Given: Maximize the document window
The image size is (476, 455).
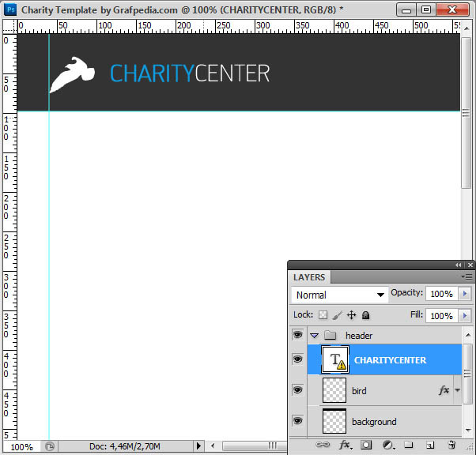Looking at the screenshot, I should pos(426,9).
